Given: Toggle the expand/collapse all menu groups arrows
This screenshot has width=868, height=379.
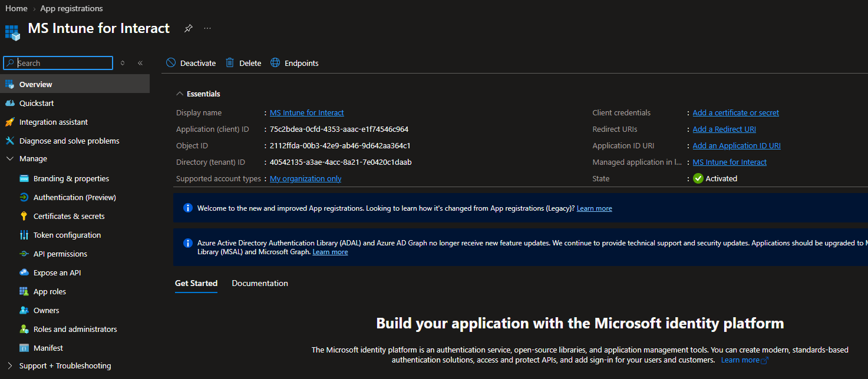Looking at the screenshot, I should (x=123, y=63).
